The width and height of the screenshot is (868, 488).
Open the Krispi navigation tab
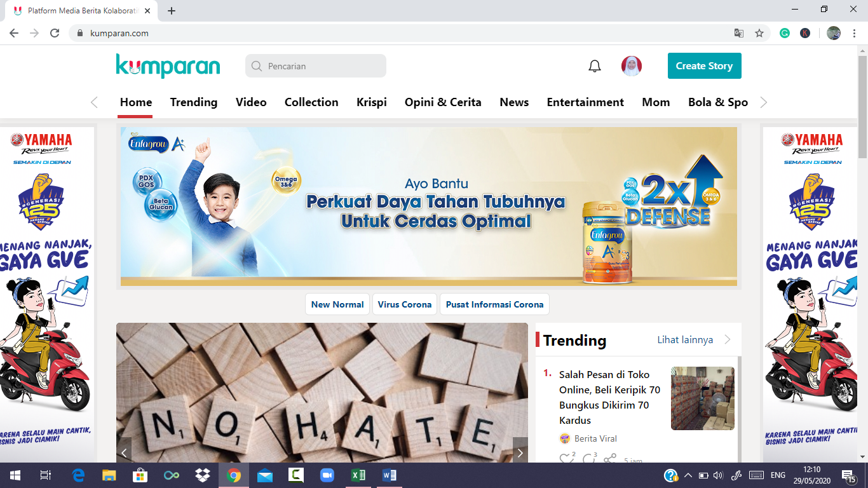(372, 102)
